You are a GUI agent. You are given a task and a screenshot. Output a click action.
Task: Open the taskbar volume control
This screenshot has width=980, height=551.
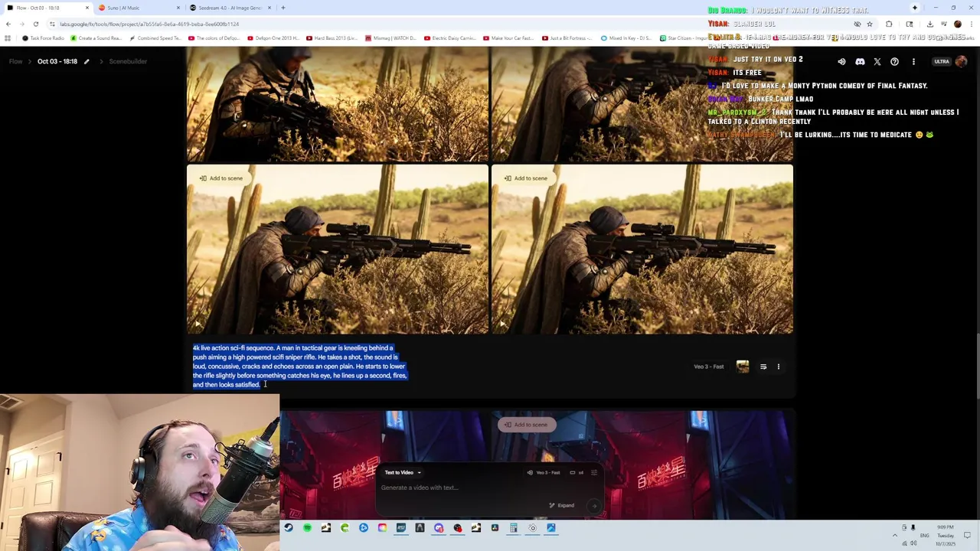pos(913,543)
